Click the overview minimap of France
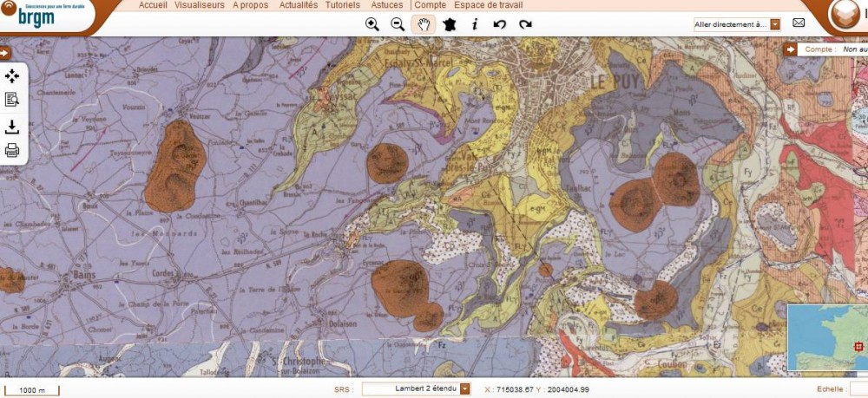 [x=827, y=337]
